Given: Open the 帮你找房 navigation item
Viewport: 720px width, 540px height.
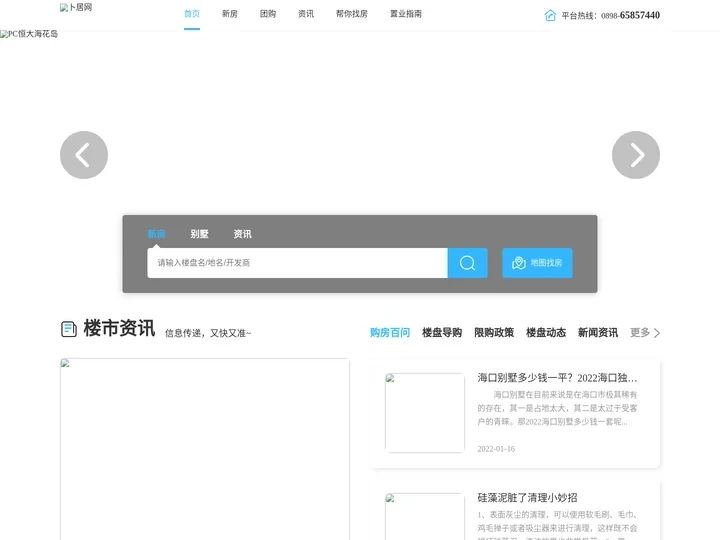Looking at the screenshot, I should pos(352,14).
